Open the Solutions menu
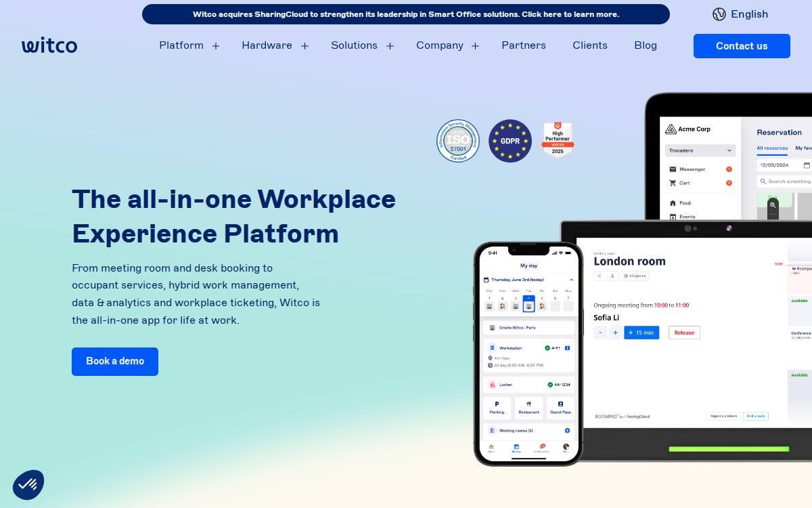 pyautogui.click(x=354, y=45)
